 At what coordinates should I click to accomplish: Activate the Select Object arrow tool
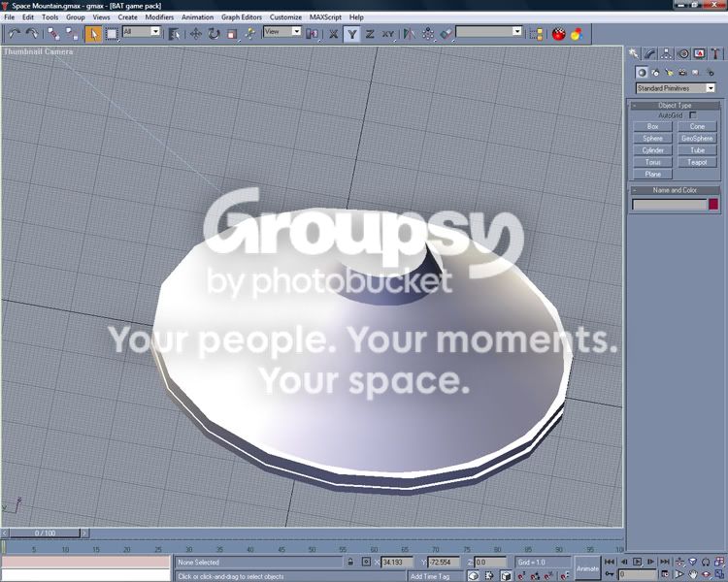coord(93,34)
